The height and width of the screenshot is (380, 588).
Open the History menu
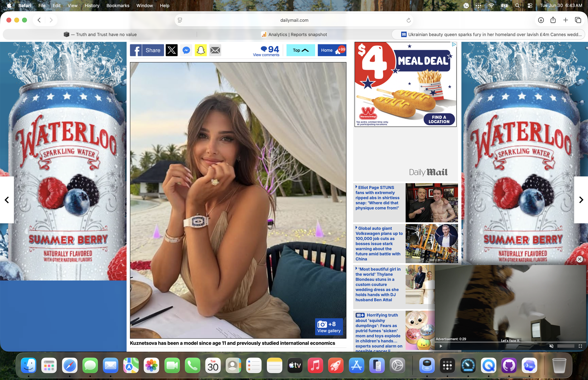click(x=92, y=5)
